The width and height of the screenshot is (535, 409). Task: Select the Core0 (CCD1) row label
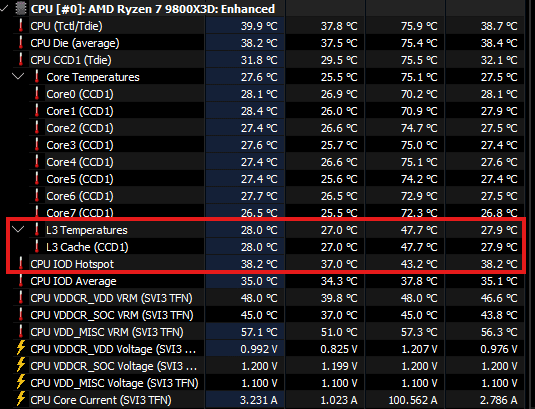point(80,94)
